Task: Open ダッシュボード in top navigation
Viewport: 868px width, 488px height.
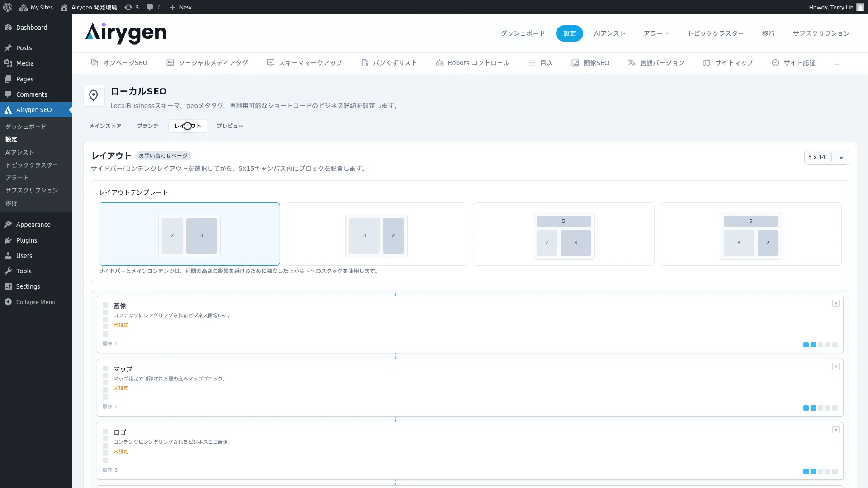Action: 523,33
